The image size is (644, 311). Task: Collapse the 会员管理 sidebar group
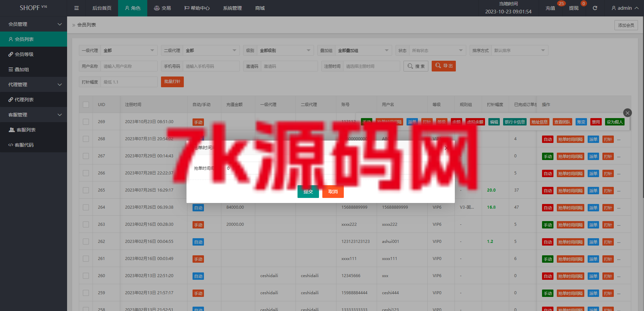[x=34, y=24]
